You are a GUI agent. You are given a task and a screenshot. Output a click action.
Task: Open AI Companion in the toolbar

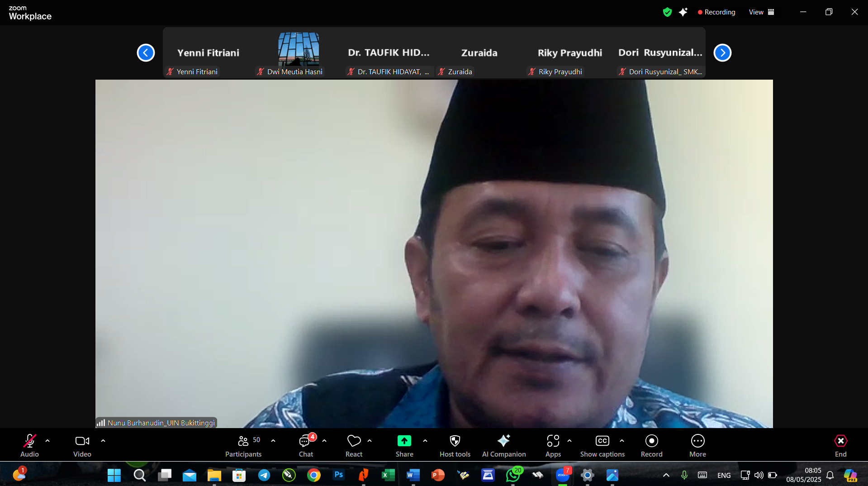click(504, 445)
